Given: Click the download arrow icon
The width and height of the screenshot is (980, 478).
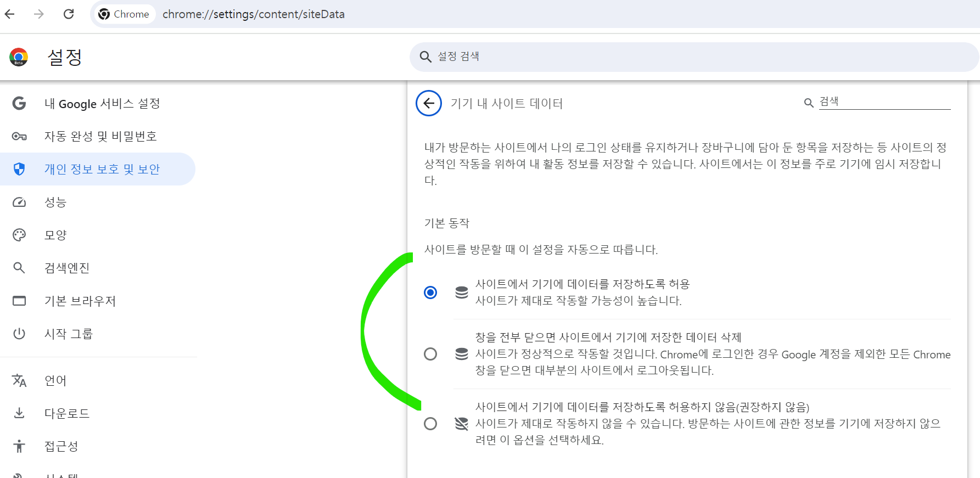Looking at the screenshot, I should [x=19, y=413].
